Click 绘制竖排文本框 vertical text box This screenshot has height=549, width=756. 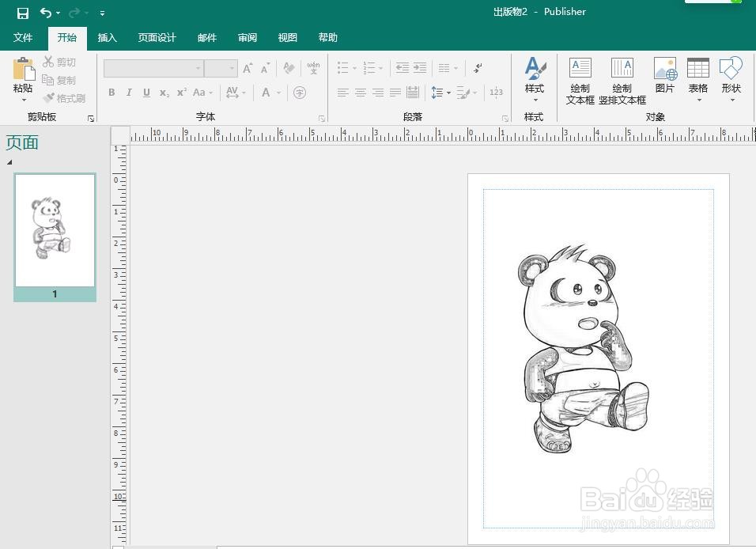622,81
